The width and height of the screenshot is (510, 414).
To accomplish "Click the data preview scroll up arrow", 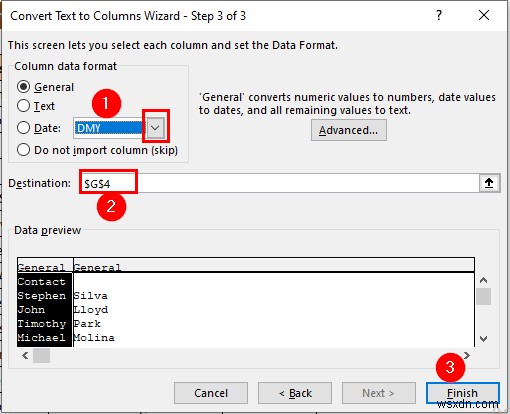I will [x=484, y=280].
